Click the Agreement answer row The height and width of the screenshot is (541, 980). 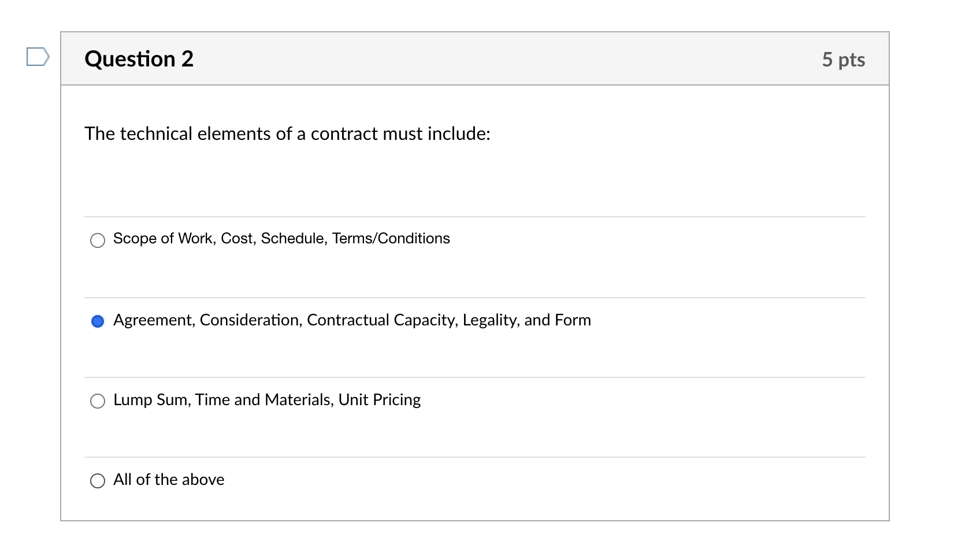coord(352,320)
